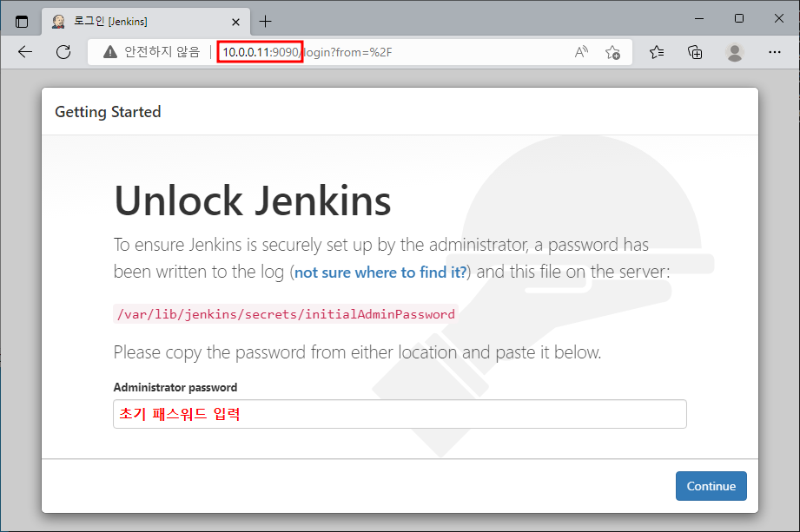The height and width of the screenshot is (532, 800).
Task: Open the not-secure warning triangle icon
Action: pyautogui.click(x=110, y=51)
